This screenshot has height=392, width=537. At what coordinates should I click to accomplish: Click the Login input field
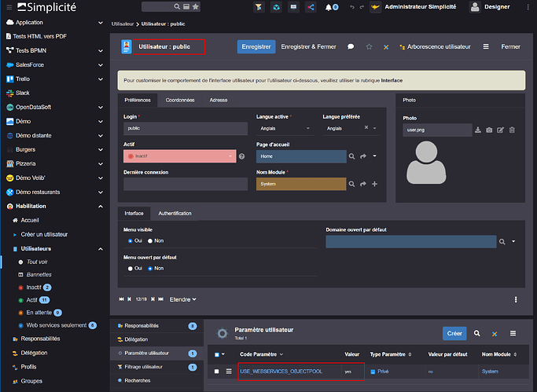[186, 129]
